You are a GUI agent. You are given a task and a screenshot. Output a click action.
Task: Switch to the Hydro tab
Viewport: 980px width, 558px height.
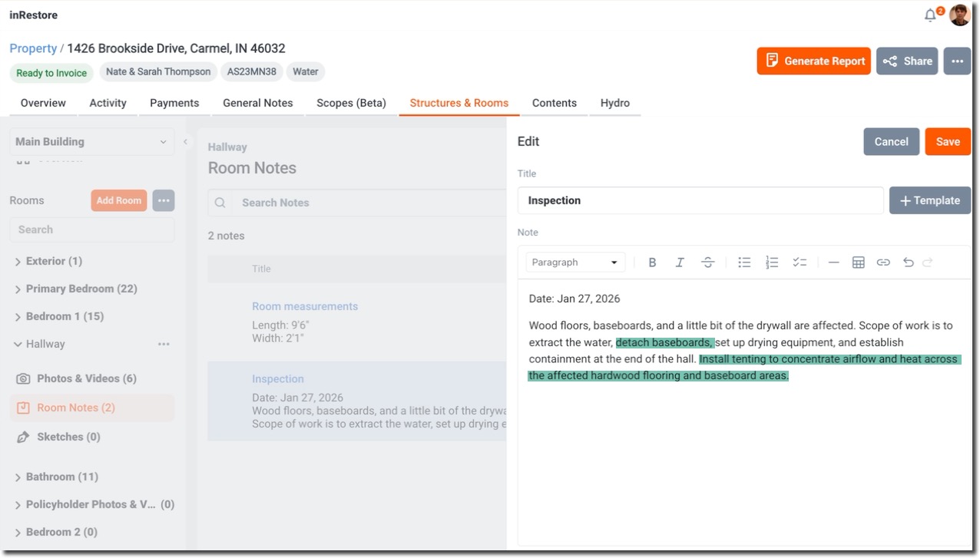point(614,103)
